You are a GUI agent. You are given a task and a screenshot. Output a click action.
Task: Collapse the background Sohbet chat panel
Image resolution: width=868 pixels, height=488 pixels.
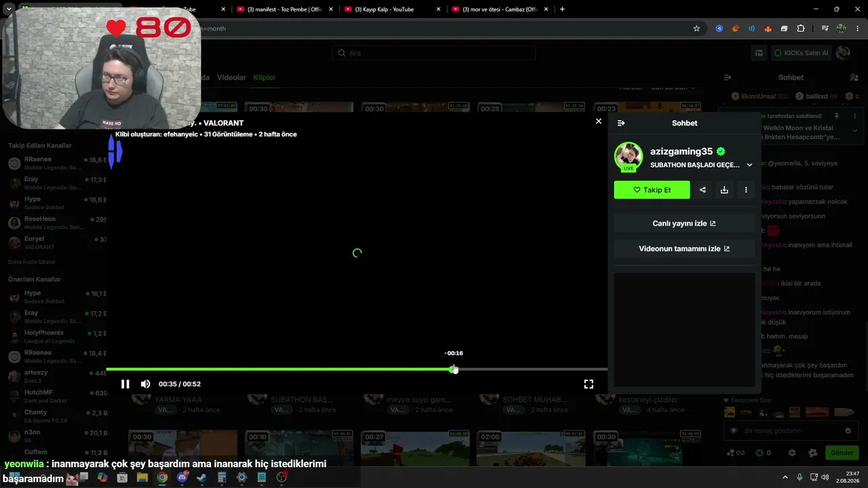pyautogui.click(x=728, y=77)
